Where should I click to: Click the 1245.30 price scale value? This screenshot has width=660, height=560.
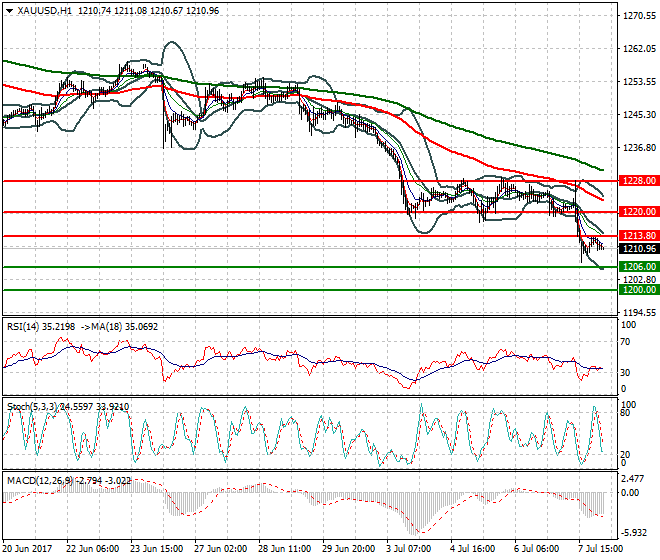point(639,114)
